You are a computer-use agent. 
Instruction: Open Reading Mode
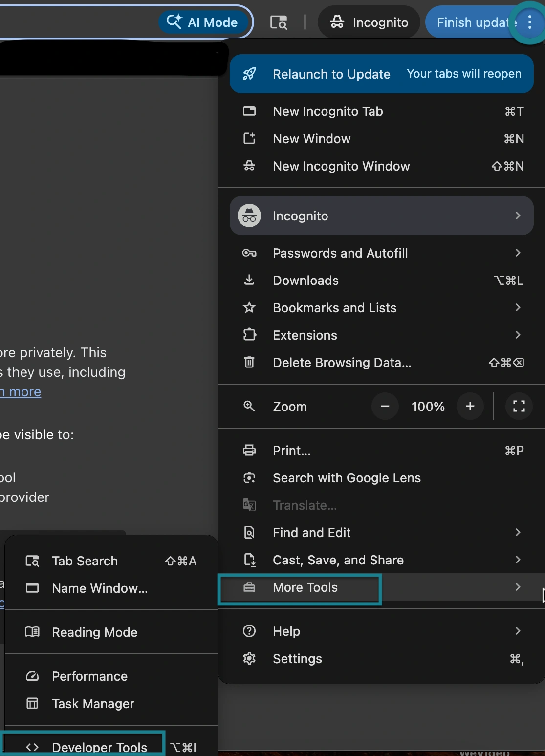(x=111, y=632)
